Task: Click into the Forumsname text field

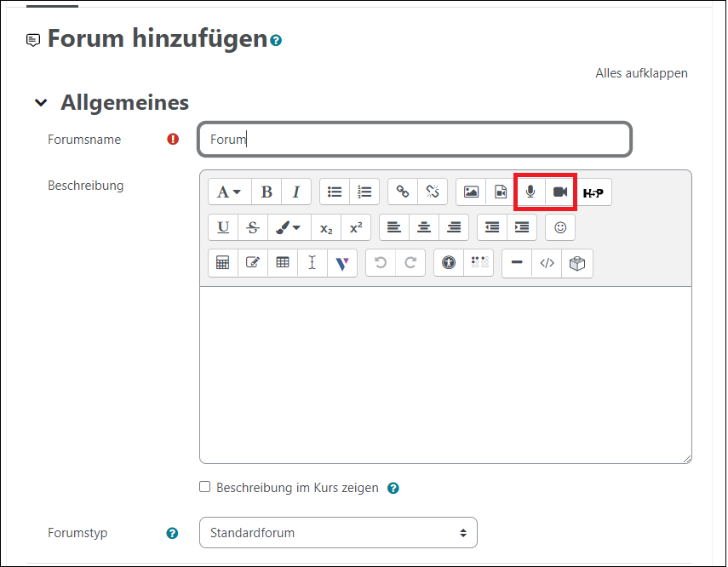Action: coord(415,140)
